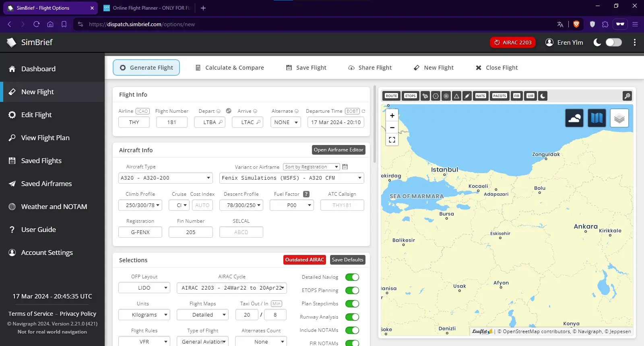Click the Arrive weather cloud icon

(x=255, y=111)
